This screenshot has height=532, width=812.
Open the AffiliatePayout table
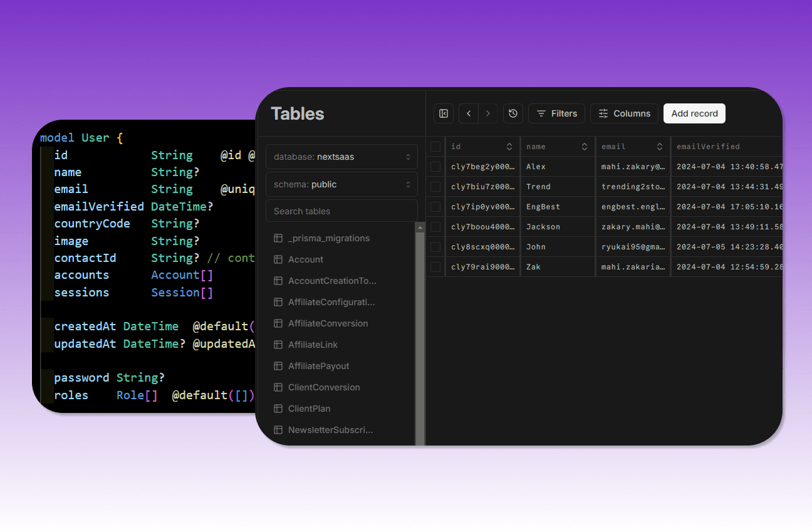click(318, 366)
